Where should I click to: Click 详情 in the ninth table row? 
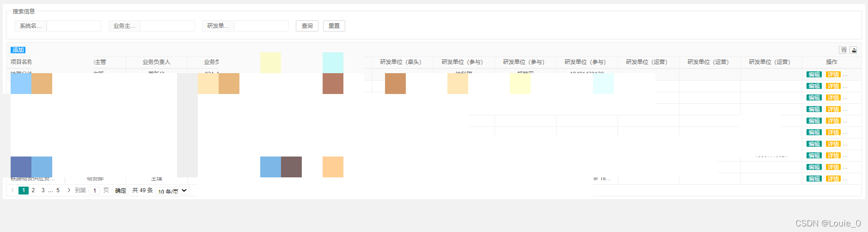833,167
